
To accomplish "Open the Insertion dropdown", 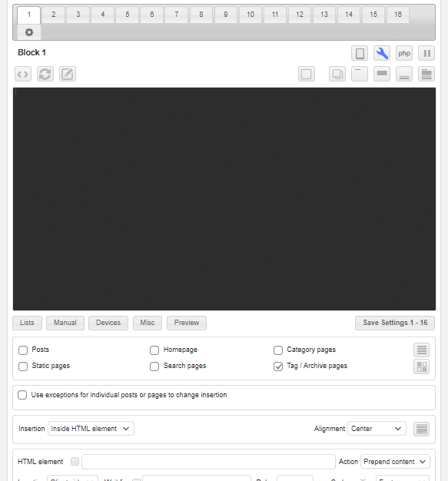I will 91,429.
